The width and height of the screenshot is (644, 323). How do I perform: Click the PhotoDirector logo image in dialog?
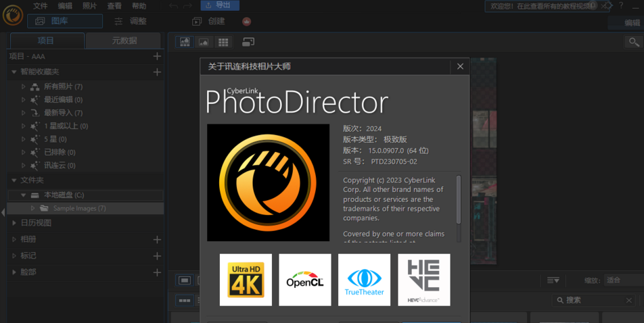coord(268,182)
